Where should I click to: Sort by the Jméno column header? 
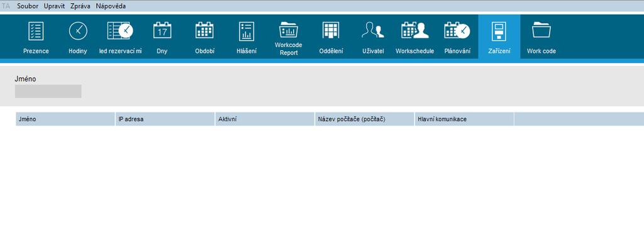pyautogui.click(x=65, y=119)
